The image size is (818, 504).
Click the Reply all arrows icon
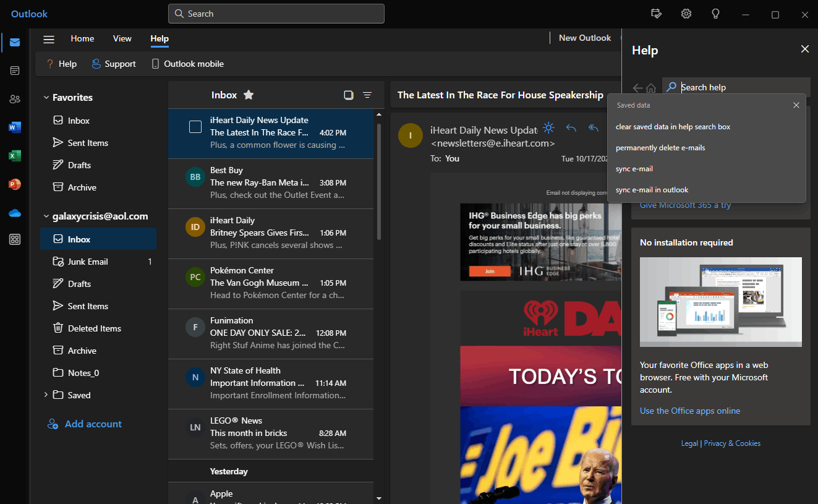click(594, 128)
